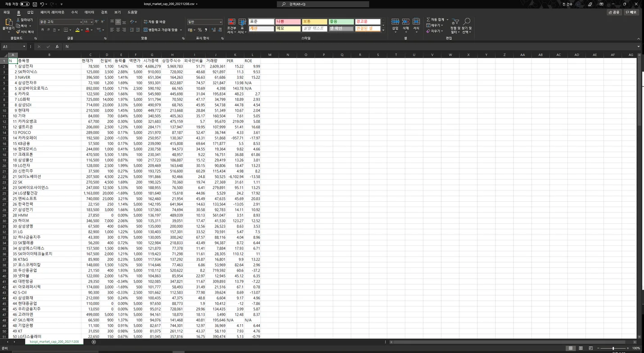The image size is (644, 353).
Task: Toggle middle vertical alignment
Action: click(118, 22)
